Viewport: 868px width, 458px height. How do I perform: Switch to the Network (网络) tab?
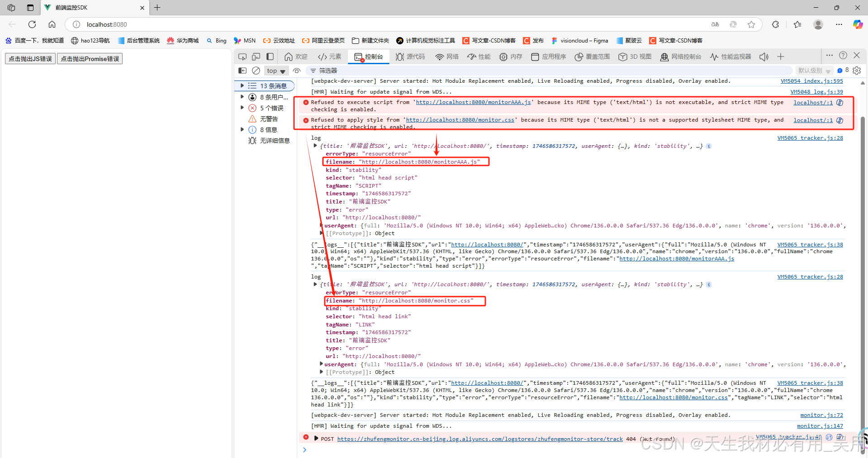click(x=447, y=57)
